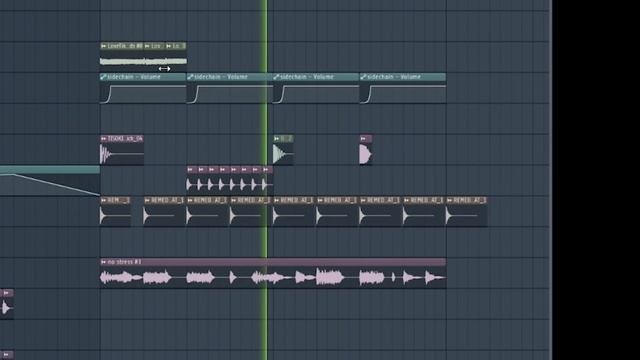Select the 'no stress #1' vocal waveform
640x360 pixels.
[273, 278]
